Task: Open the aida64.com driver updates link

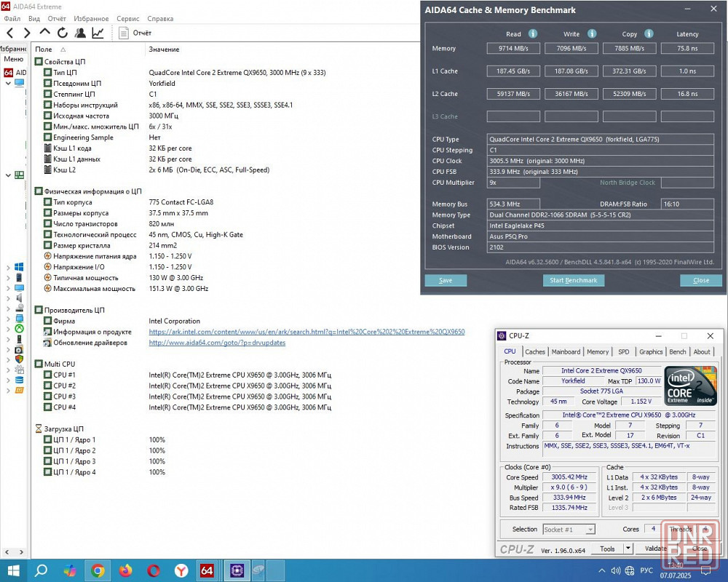Action: click(217, 343)
